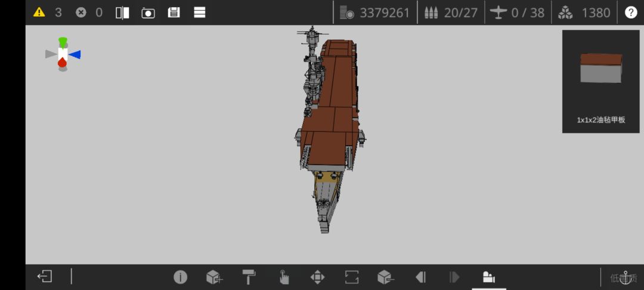Select the four-arrow move tool
The width and height of the screenshot is (644, 290).
[317, 277]
